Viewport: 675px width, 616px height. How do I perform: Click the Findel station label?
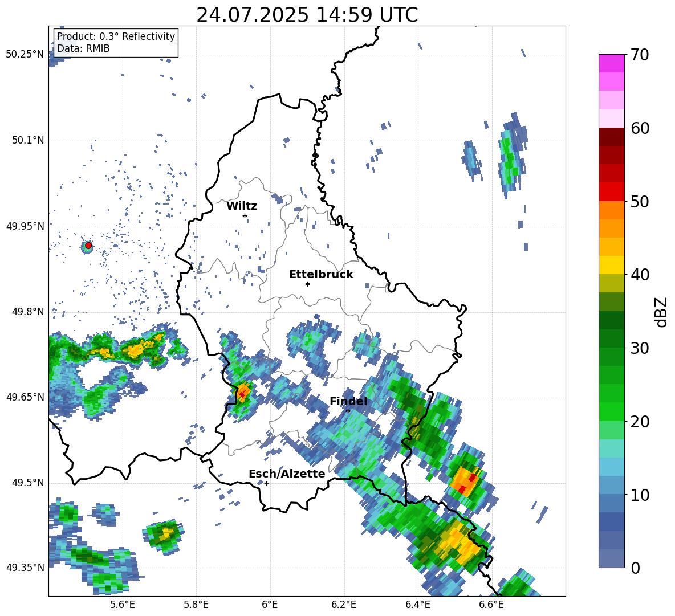point(348,401)
